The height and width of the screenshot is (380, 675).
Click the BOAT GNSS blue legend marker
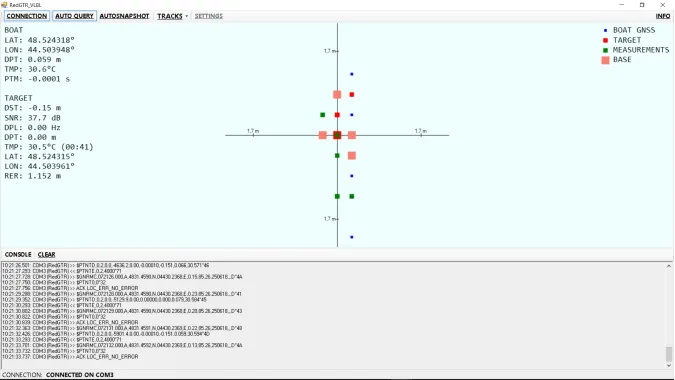605,30
